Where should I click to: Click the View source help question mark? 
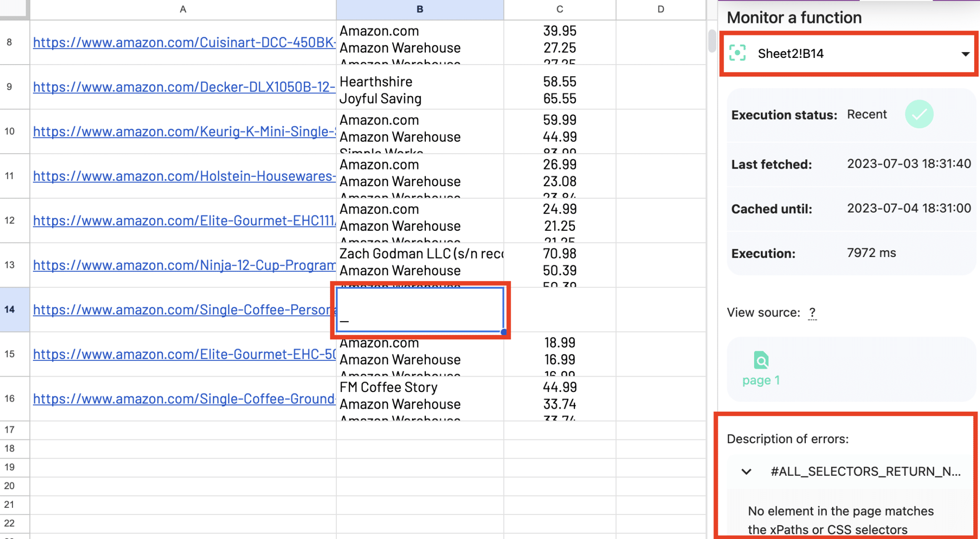[812, 313]
